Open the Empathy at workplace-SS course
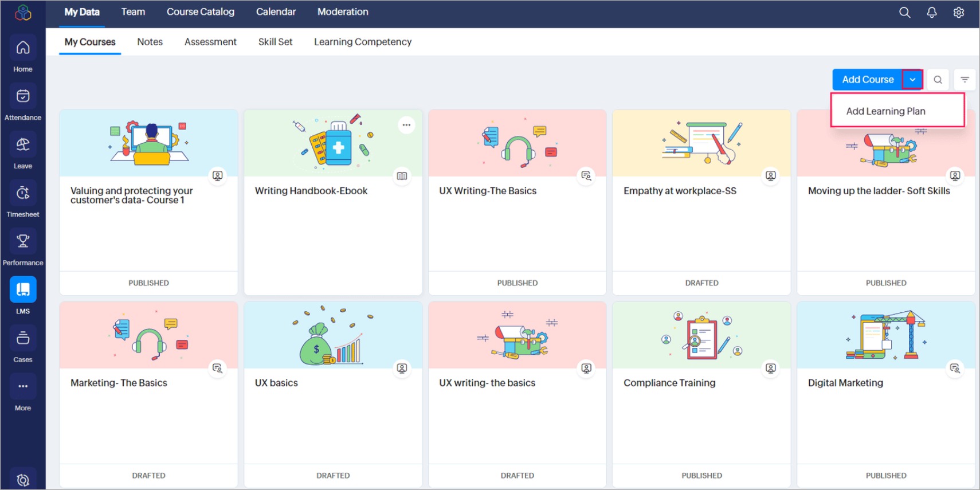 click(x=680, y=191)
